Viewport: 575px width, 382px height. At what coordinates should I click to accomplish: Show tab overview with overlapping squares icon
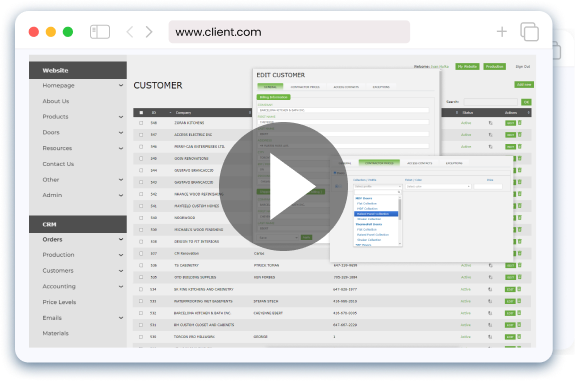(529, 32)
